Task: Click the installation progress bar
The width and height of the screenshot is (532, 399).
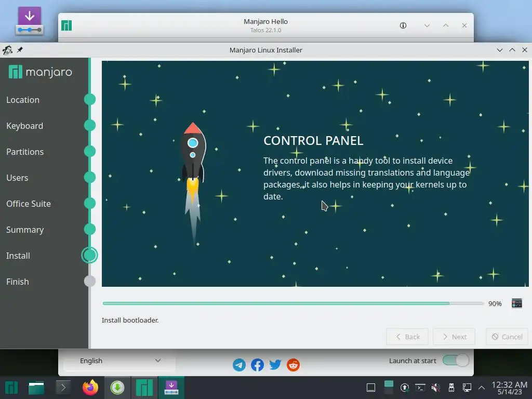Action: (293, 303)
